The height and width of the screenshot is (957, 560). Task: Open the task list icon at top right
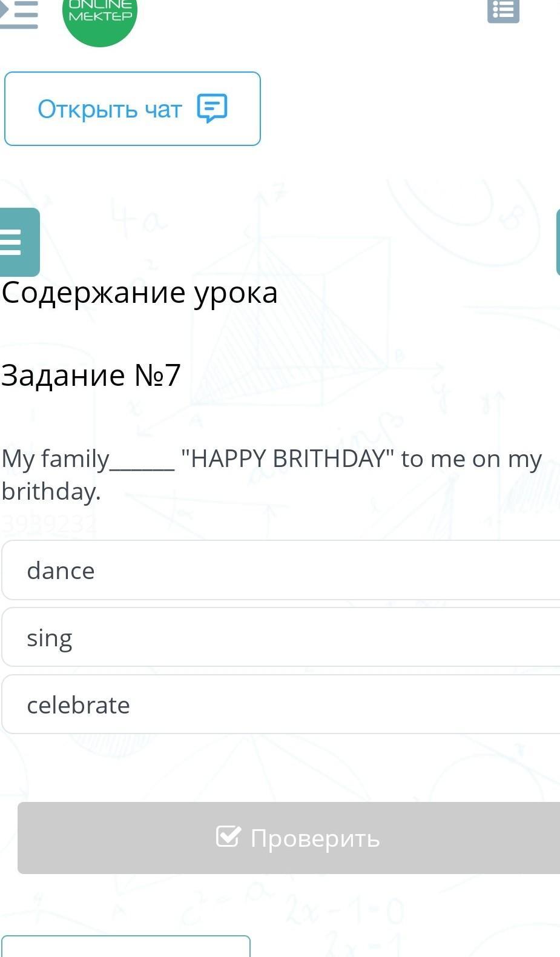503,11
